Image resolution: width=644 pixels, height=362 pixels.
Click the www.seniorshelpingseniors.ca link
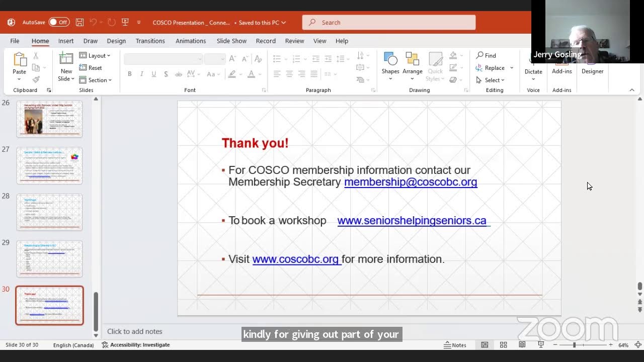(412, 221)
